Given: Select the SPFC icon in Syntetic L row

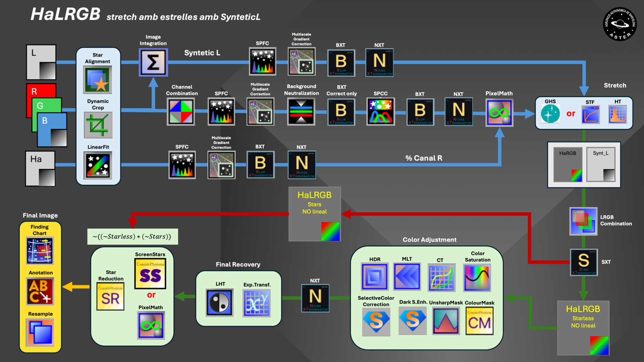Looking at the screenshot, I should click(x=263, y=61).
